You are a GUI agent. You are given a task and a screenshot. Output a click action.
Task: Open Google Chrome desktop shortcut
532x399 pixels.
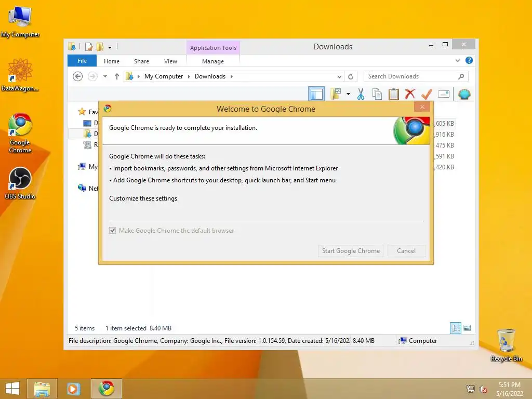[20, 133]
